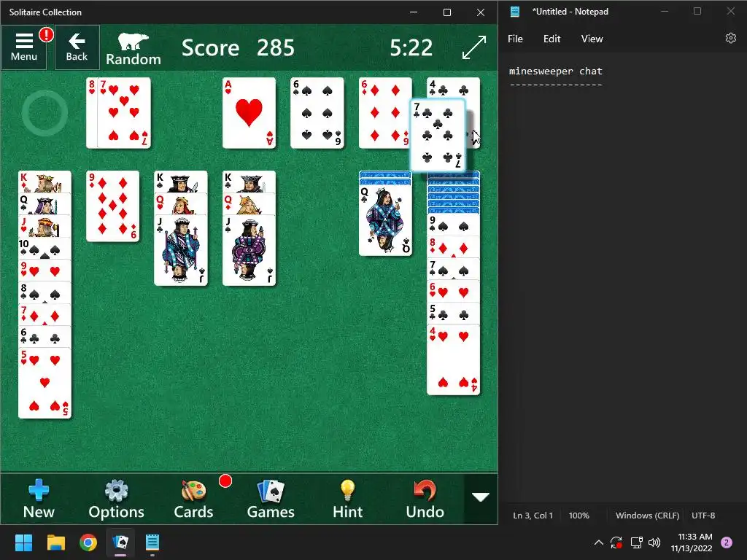The height and width of the screenshot is (560, 747).
Task: Select the 8 of diamonds in last column
Action: coord(454,246)
